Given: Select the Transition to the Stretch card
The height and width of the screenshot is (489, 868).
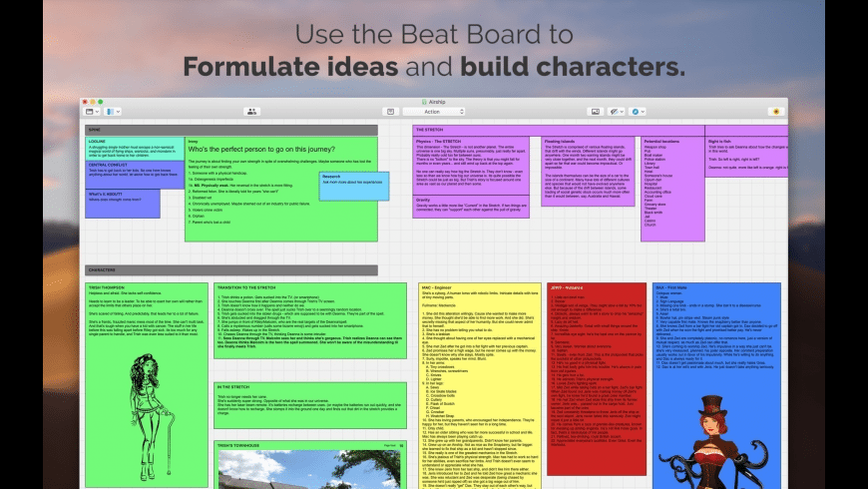Looking at the screenshot, I should tap(310, 320).
